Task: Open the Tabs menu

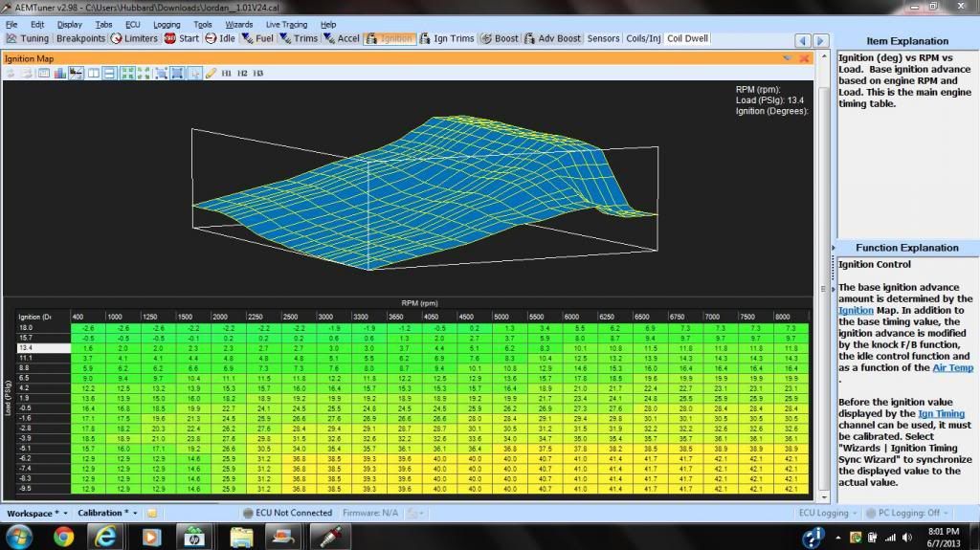Action: [x=103, y=24]
